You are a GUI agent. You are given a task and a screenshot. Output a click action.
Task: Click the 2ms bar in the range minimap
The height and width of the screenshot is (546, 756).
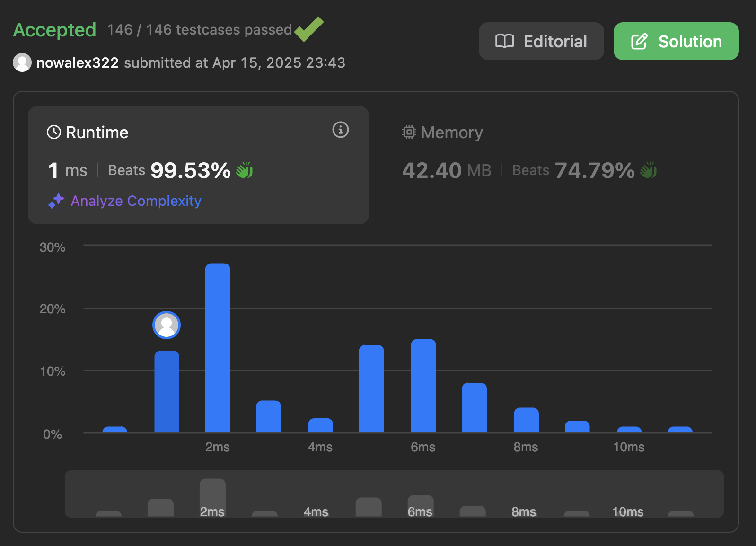coord(212,498)
